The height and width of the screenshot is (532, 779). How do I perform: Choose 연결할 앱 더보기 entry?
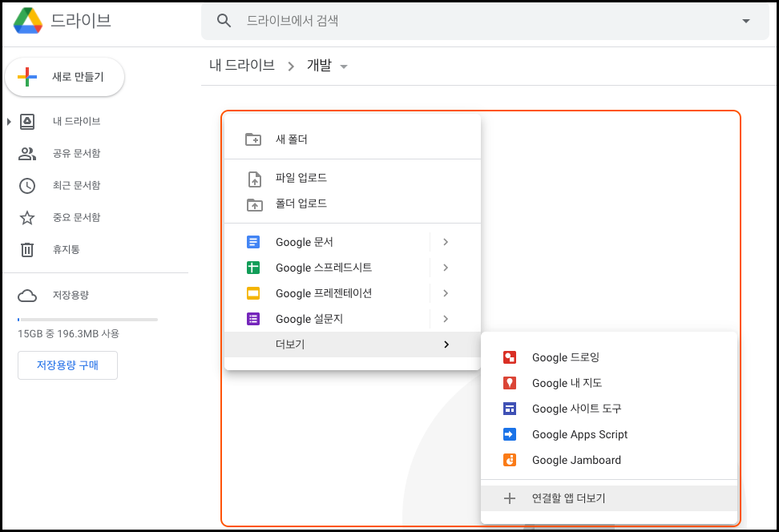coord(609,498)
